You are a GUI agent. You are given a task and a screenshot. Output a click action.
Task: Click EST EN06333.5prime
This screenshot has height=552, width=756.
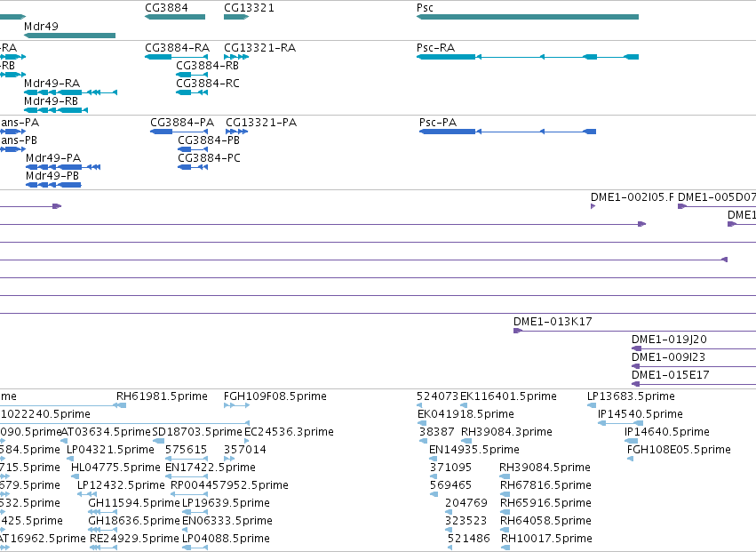227,522
